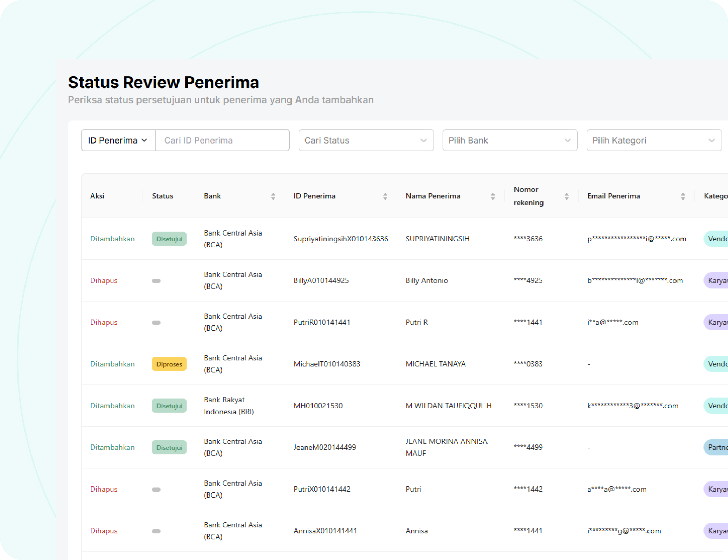Click Partner category tag for Jeane Morina
Viewport: 728px width, 560px height.
click(x=717, y=447)
